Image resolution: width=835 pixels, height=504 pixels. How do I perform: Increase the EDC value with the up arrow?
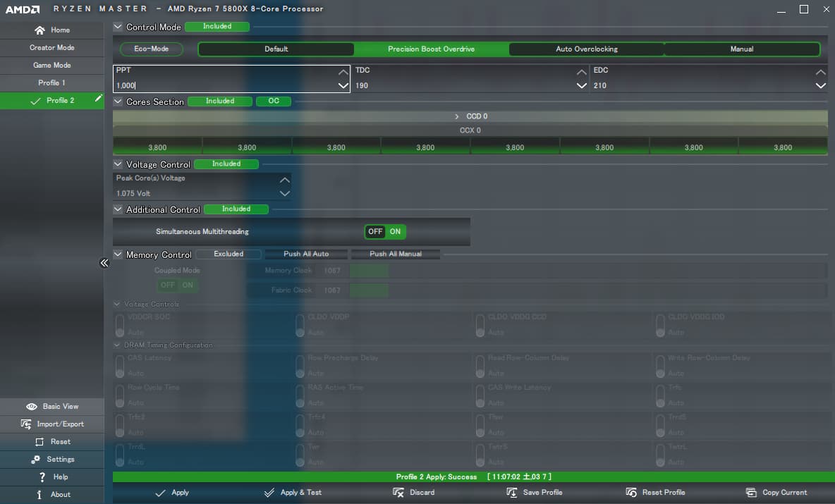coord(821,72)
